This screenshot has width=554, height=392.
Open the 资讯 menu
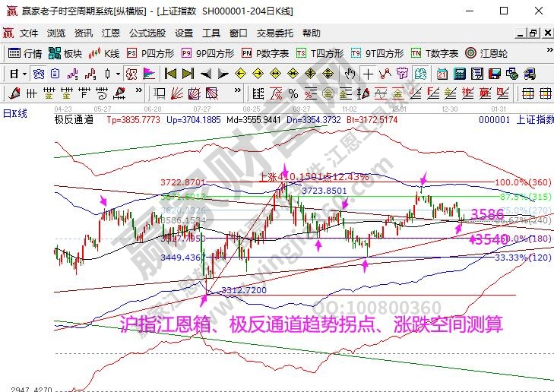[x=84, y=33]
